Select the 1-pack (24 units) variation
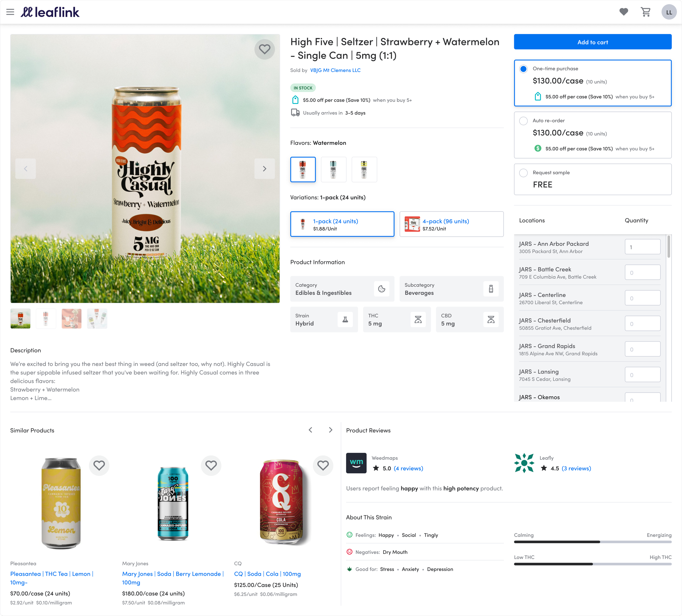 point(342,224)
